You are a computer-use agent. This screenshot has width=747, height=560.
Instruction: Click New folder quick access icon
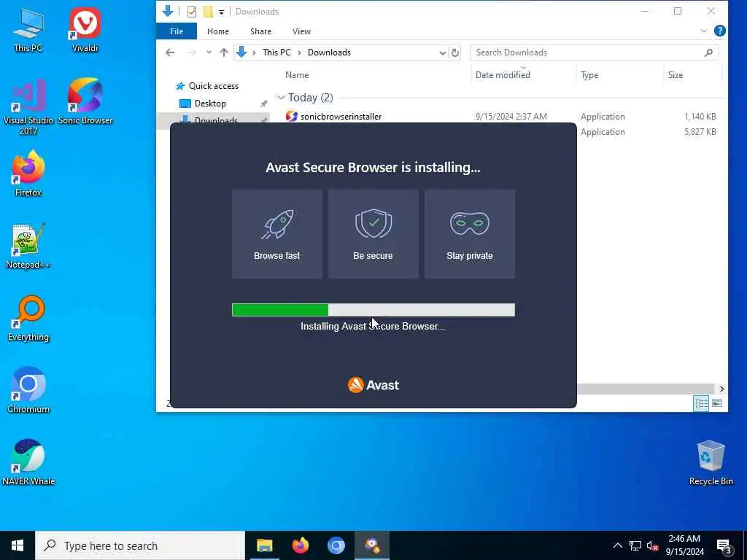click(208, 12)
